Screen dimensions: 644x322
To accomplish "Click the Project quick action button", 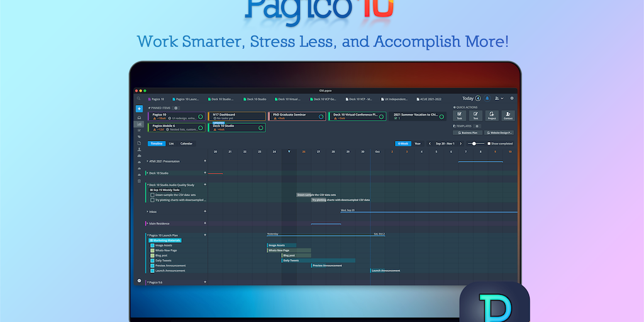I will (x=492, y=116).
